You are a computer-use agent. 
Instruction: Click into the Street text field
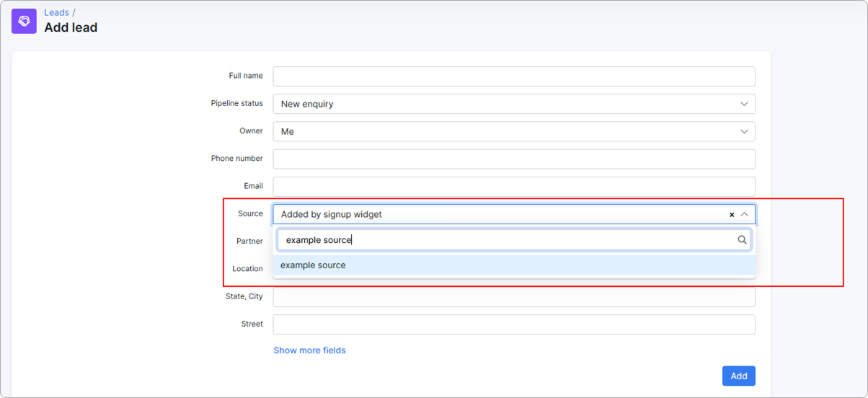[513, 324]
